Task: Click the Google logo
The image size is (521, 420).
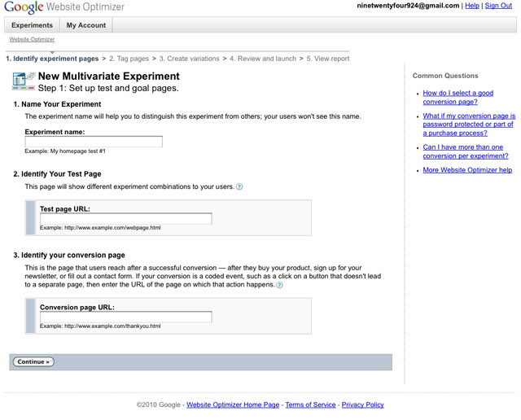Action: [24, 7]
